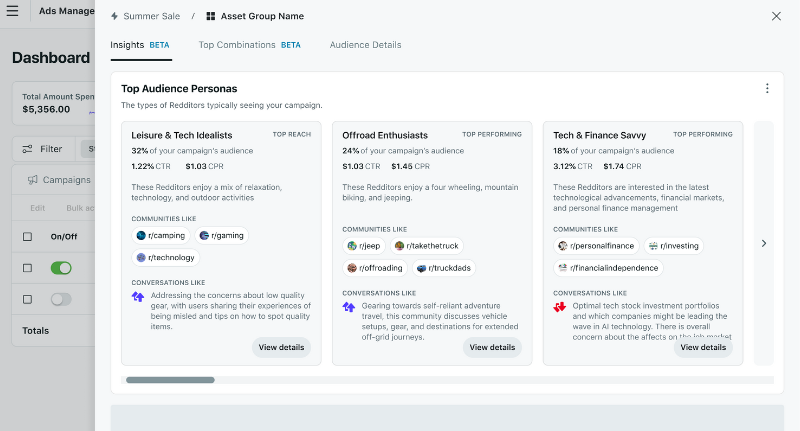The height and width of the screenshot is (431, 800).
Task: Click the Summer Sale lightning bolt icon
Action: click(x=114, y=17)
